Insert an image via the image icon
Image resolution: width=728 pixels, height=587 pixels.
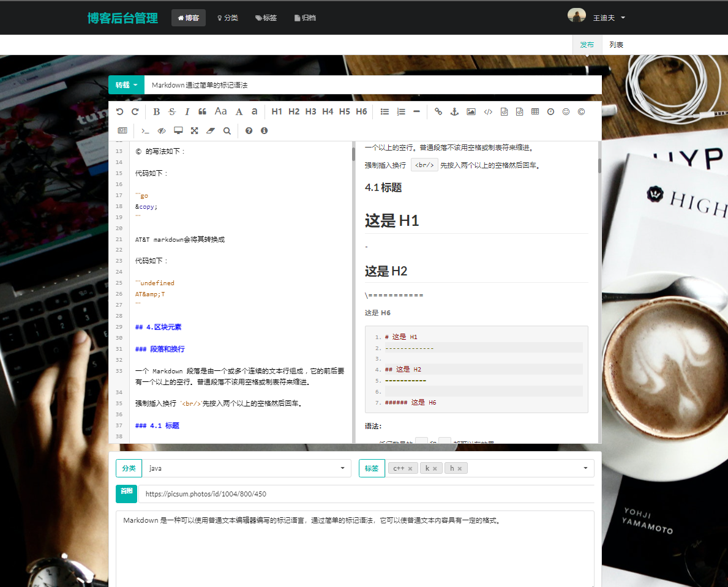pyautogui.click(x=471, y=111)
